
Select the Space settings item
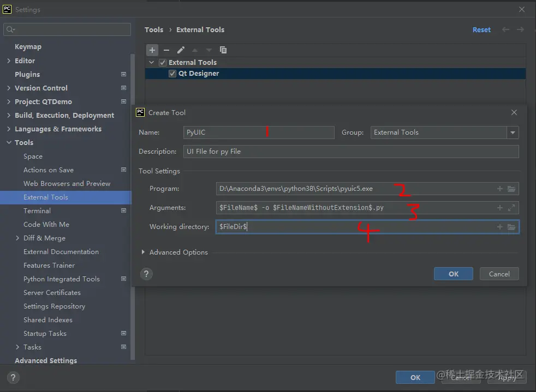coord(33,156)
